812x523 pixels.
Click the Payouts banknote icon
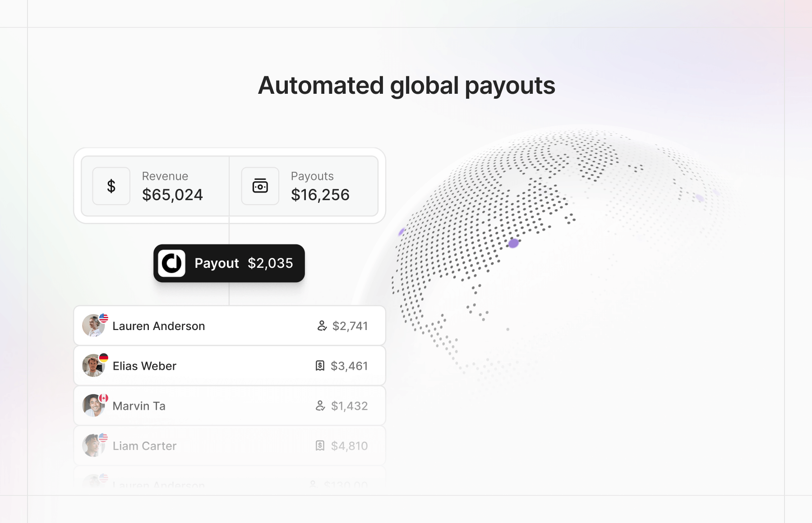pyautogui.click(x=260, y=186)
